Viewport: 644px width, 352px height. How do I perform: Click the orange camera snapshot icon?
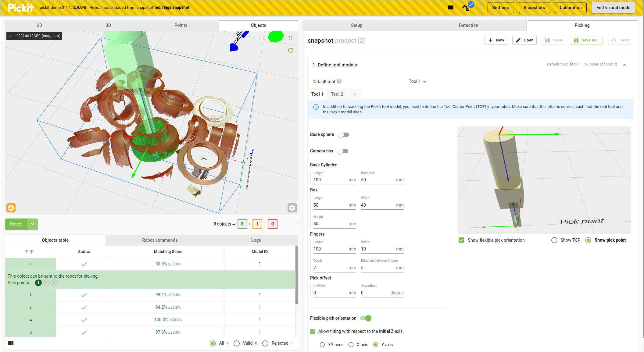(11, 208)
